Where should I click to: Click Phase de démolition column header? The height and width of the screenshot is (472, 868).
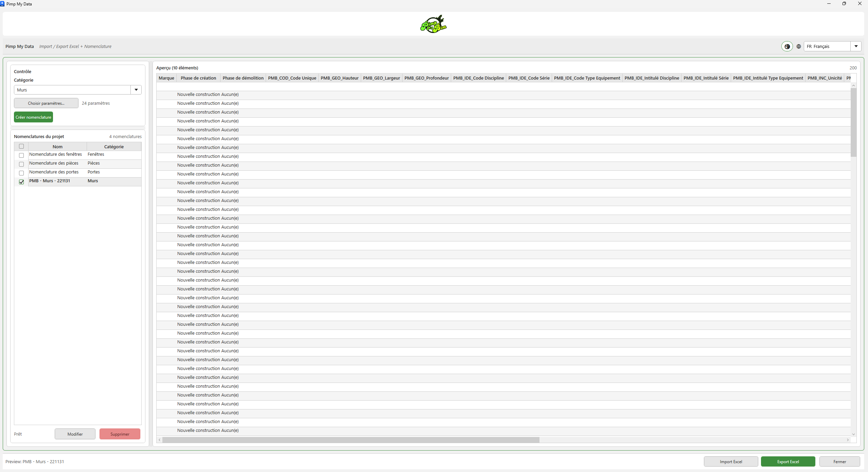pos(243,78)
